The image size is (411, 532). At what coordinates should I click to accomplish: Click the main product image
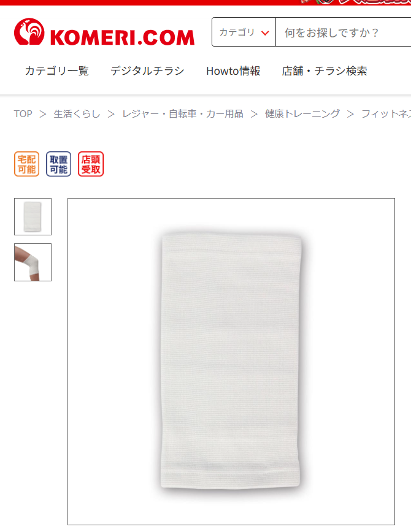(x=231, y=362)
